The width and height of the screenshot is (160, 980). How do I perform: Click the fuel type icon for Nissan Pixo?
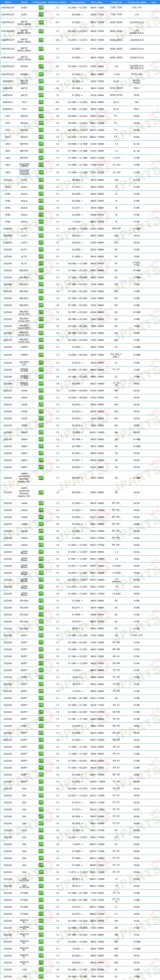click(41, 180)
